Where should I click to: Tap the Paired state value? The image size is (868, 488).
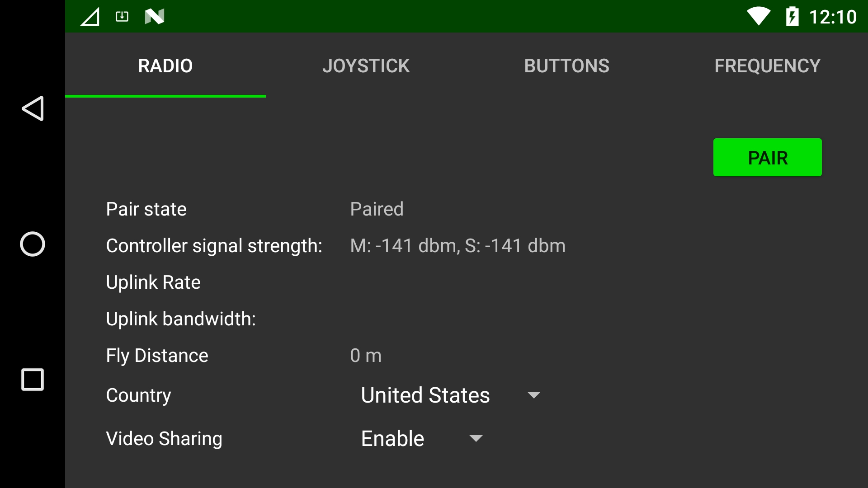click(x=377, y=209)
